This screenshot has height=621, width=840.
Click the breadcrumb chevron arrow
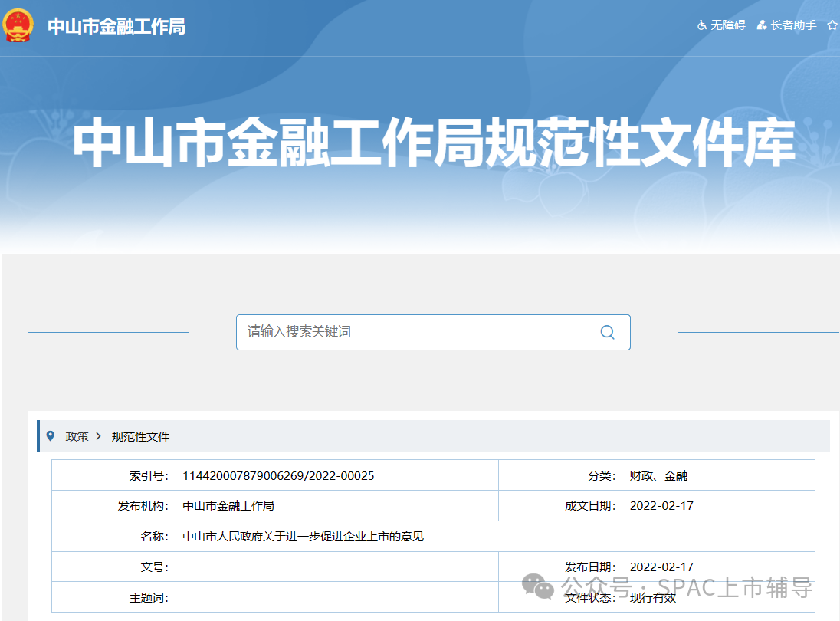[x=99, y=436]
